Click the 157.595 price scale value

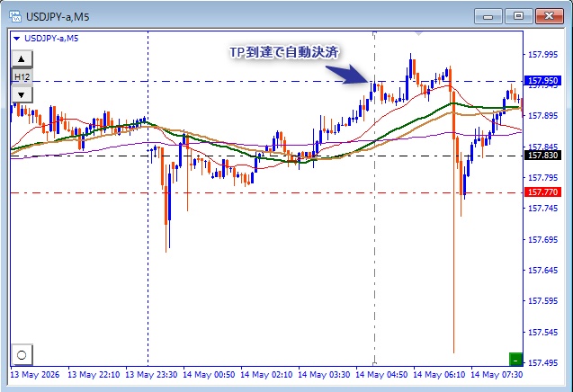[x=543, y=301]
